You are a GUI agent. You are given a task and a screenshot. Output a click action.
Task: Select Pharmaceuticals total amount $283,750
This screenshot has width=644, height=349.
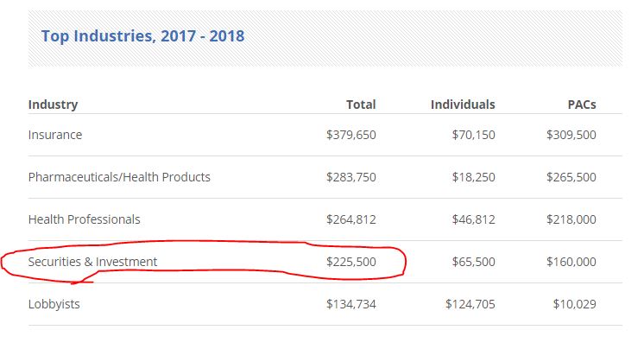coord(350,177)
